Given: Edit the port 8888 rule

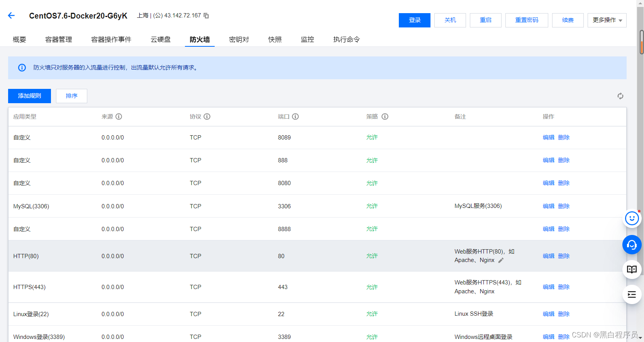Looking at the screenshot, I should (x=548, y=229).
